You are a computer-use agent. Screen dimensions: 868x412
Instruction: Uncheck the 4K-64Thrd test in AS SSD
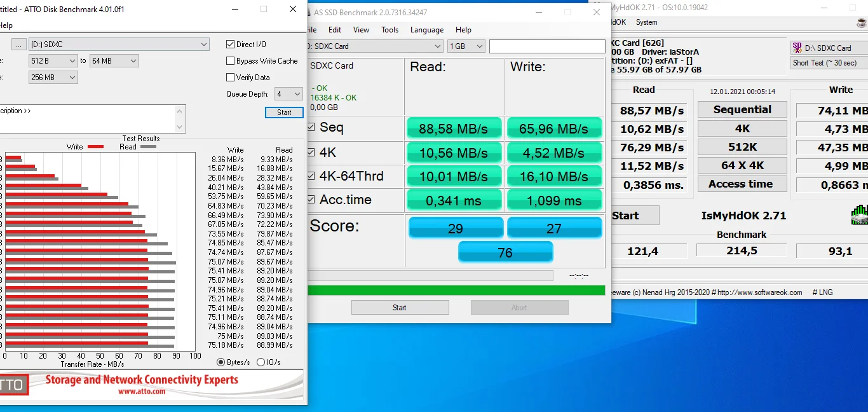311,176
